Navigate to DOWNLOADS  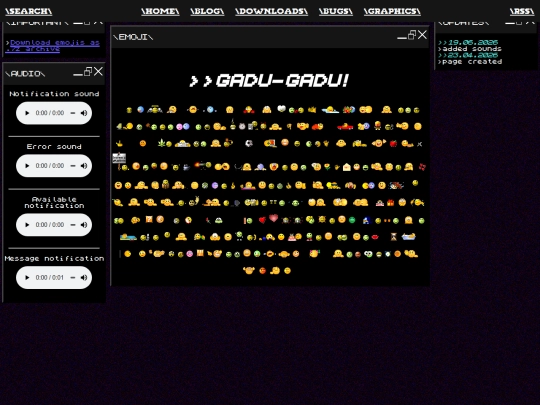[x=271, y=11]
